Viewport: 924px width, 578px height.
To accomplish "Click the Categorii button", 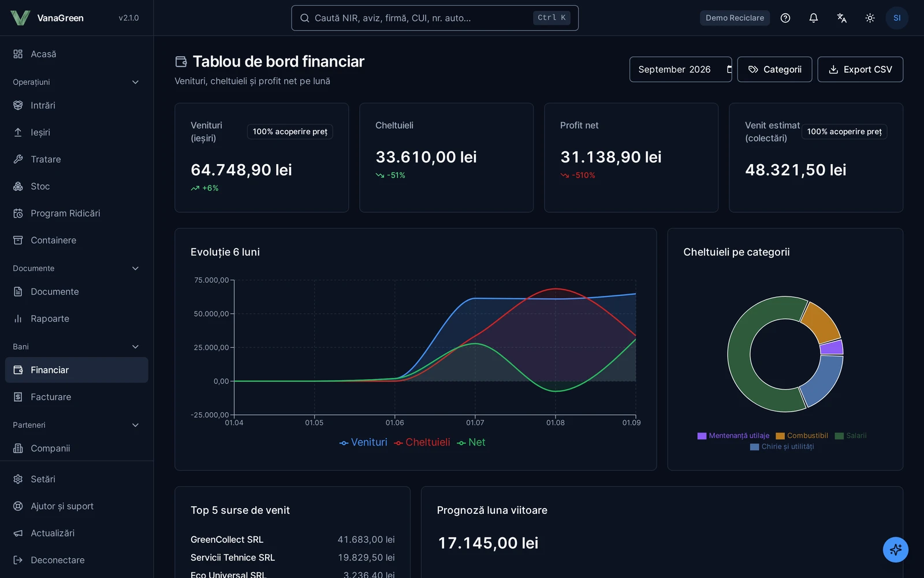I will (x=774, y=69).
